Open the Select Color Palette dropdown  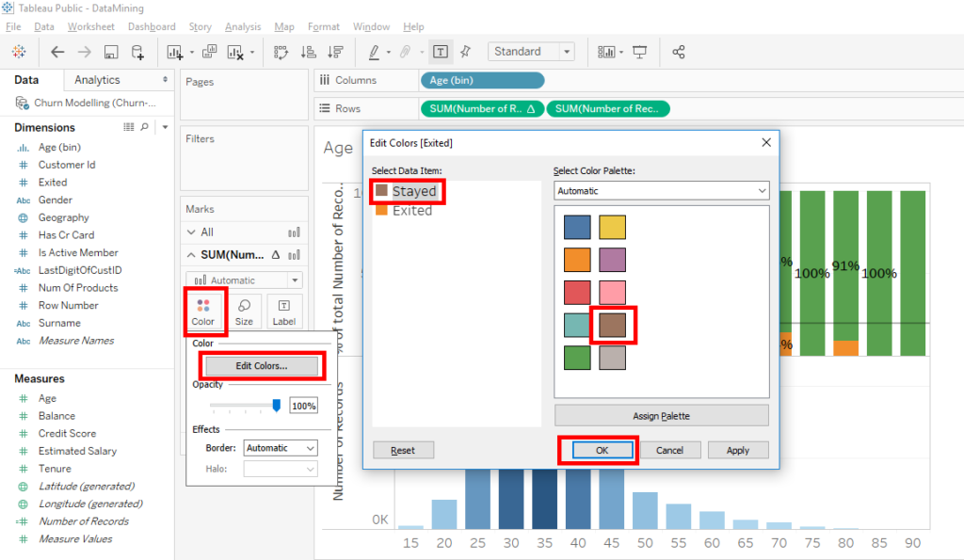point(660,190)
